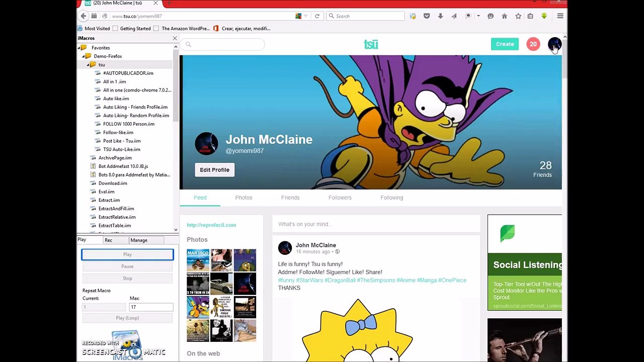Viewport: 644px width, 362px height.
Task: Select Auto Liking - Friends Profile.iim
Action: click(x=135, y=107)
